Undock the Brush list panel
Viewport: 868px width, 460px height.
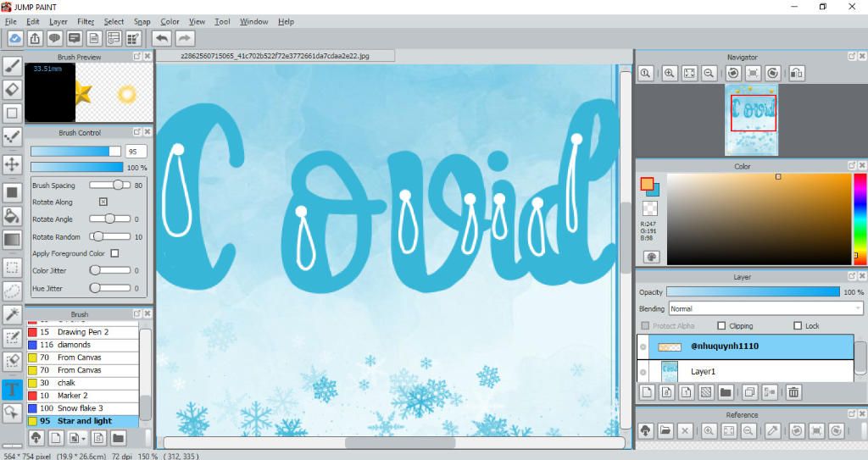click(137, 313)
